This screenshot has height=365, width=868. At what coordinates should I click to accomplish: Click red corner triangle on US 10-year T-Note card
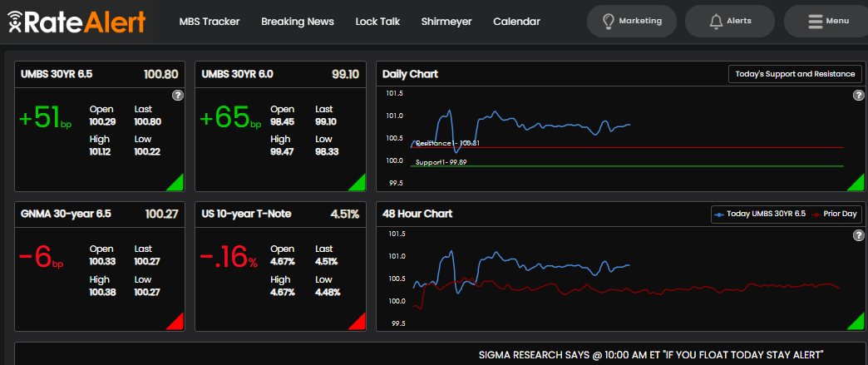tap(358, 324)
